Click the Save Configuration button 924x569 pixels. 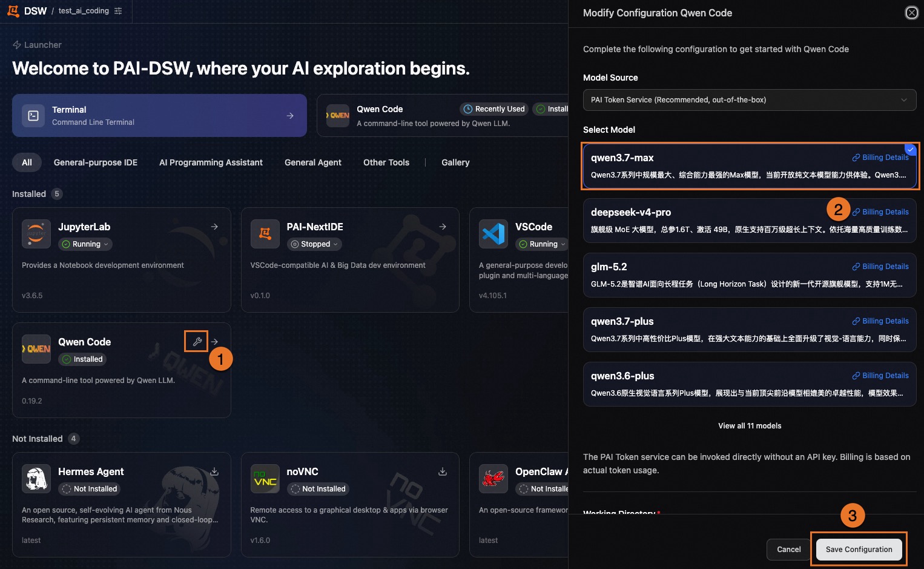tap(859, 550)
